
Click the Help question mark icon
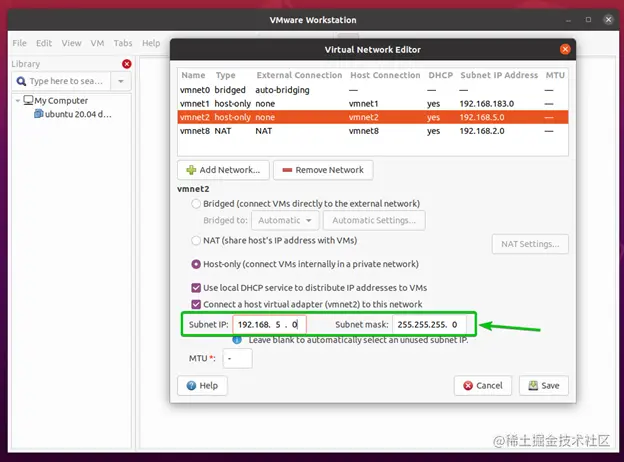click(191, 386)
